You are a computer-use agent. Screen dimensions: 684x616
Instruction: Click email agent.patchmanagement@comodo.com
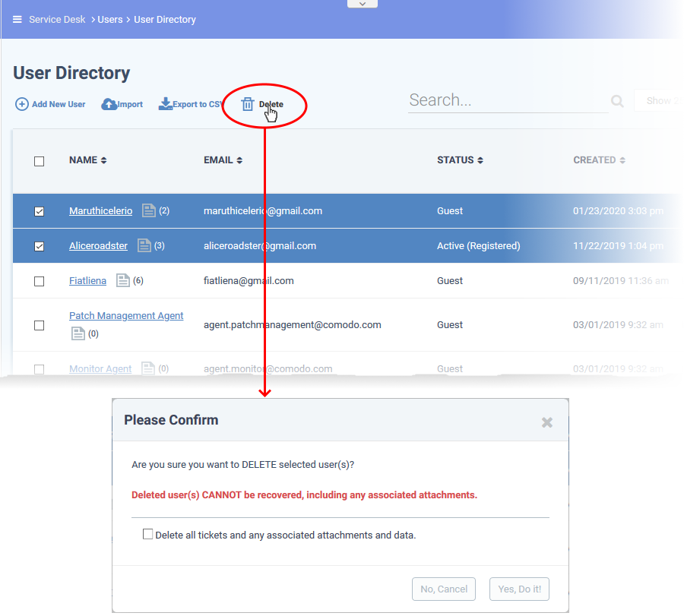pos(293,324)
